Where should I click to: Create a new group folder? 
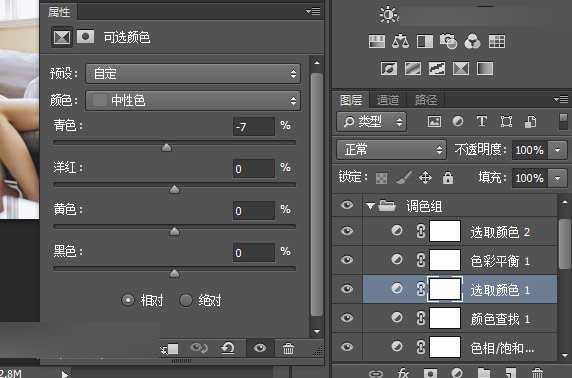(484, 373)
